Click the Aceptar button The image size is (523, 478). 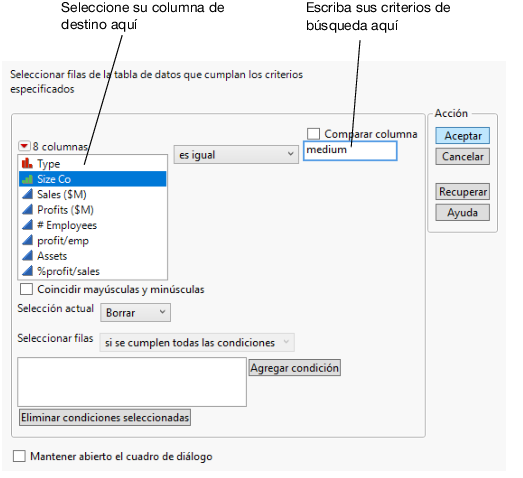463,136
